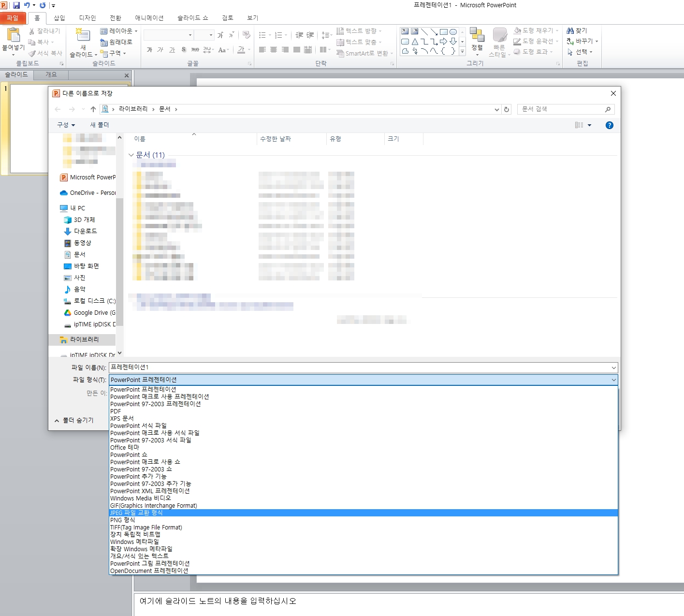Click the Quick Styles icon

coord(499,35)
